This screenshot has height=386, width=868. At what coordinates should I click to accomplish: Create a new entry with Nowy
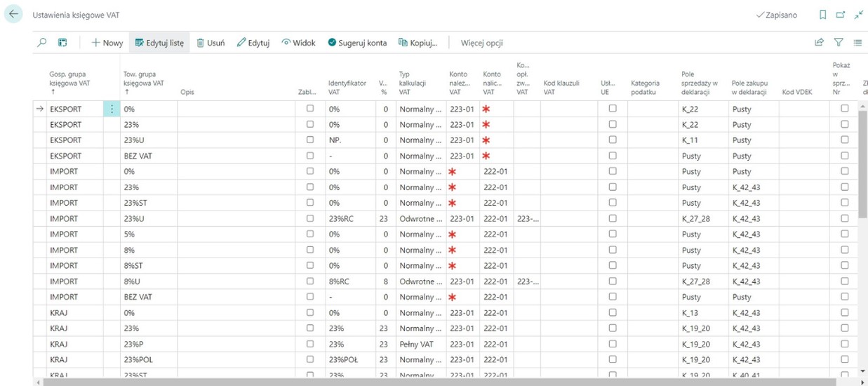pyautogui.click(x=107, y=43)
